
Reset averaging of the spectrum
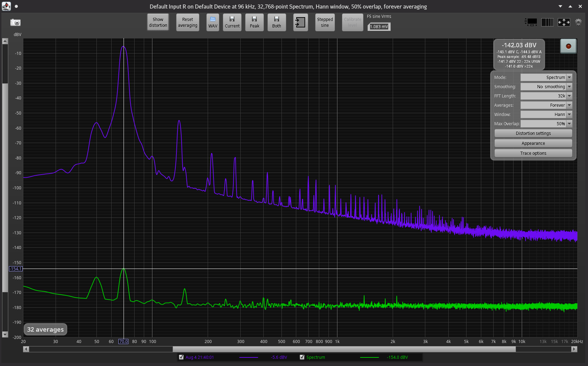[188, 22]
